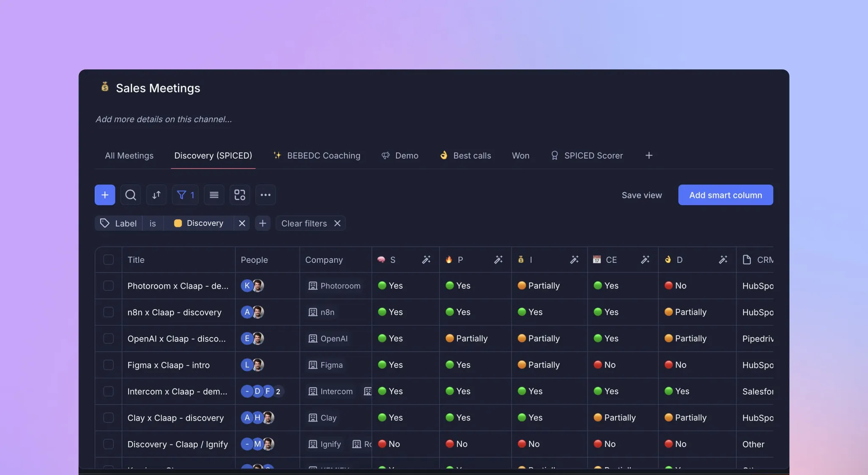
Task: Open the filter funnel menu
Action: [x=185, y=195]
